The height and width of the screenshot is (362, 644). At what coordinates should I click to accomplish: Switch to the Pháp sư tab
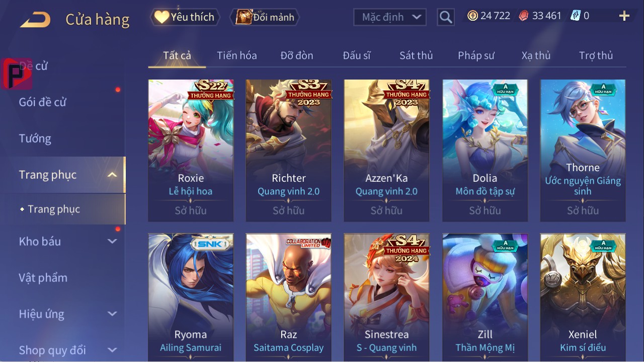tap(476, 55)
